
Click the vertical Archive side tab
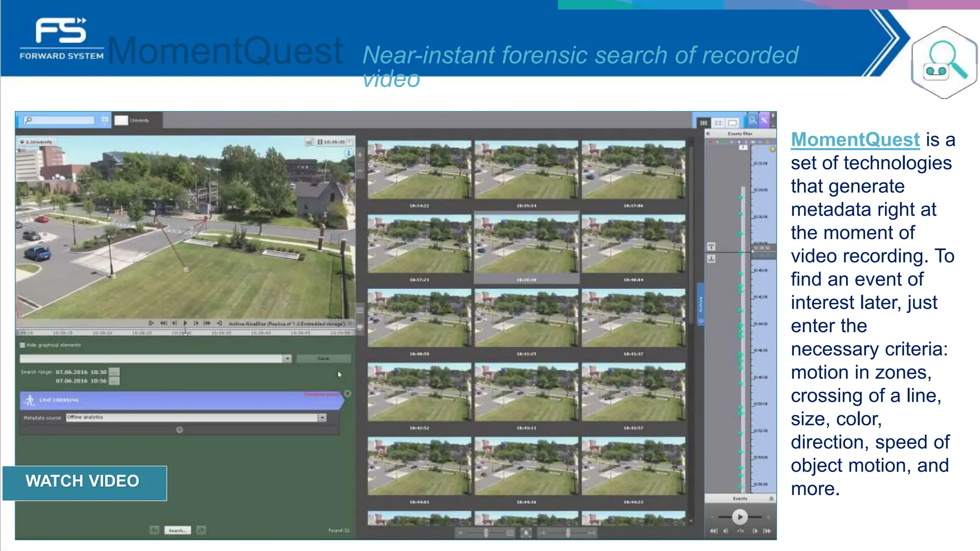701,305
